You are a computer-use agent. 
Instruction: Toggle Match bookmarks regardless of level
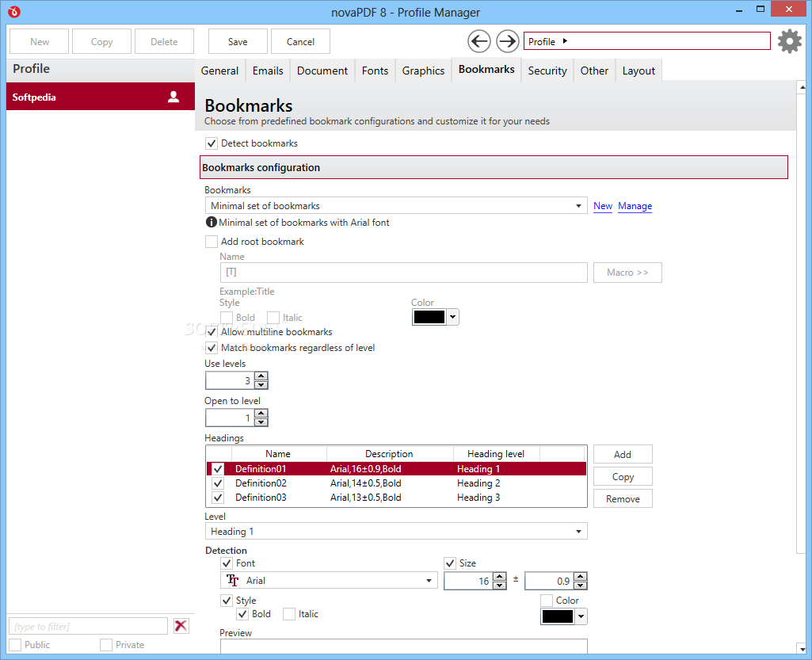[212, 348]
